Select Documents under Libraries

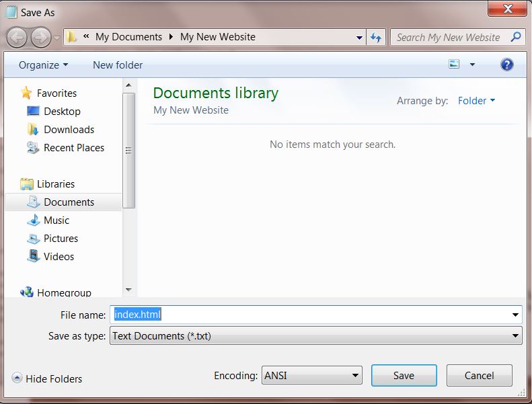click(69, 202)
